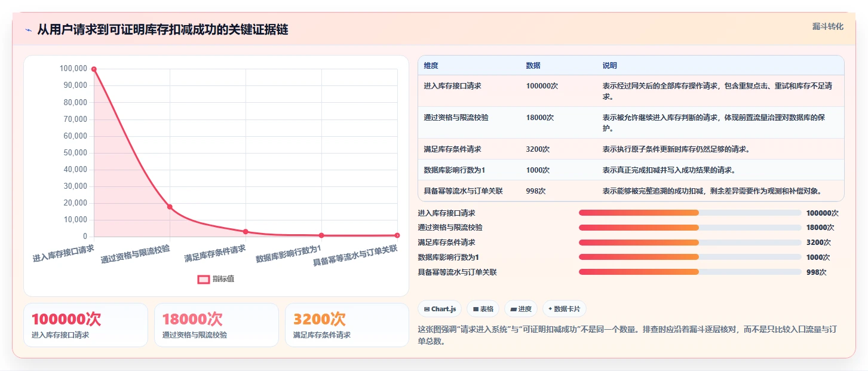Click progress bar for 进入库存接口请求
The height and width of the screenshot is (371, 868).
(690, 213)
